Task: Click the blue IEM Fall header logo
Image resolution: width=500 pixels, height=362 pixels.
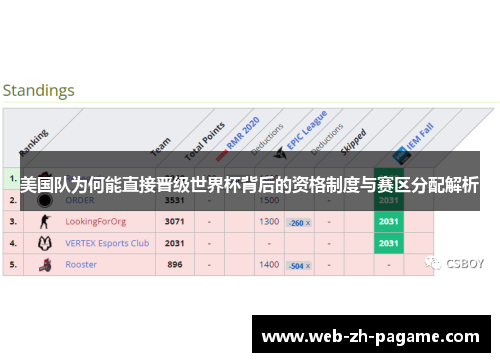Action: [401, 156]
